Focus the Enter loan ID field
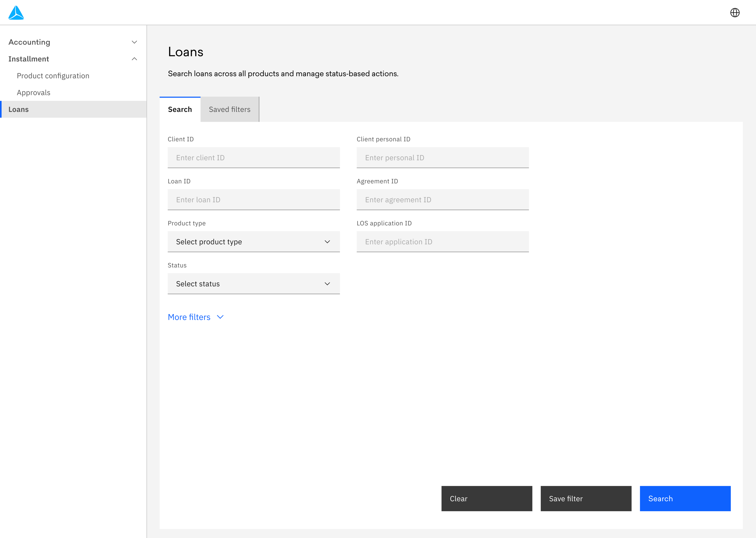The height and width of the screenshot is (538, 756). pyautogui.click(x=254, y=200)
